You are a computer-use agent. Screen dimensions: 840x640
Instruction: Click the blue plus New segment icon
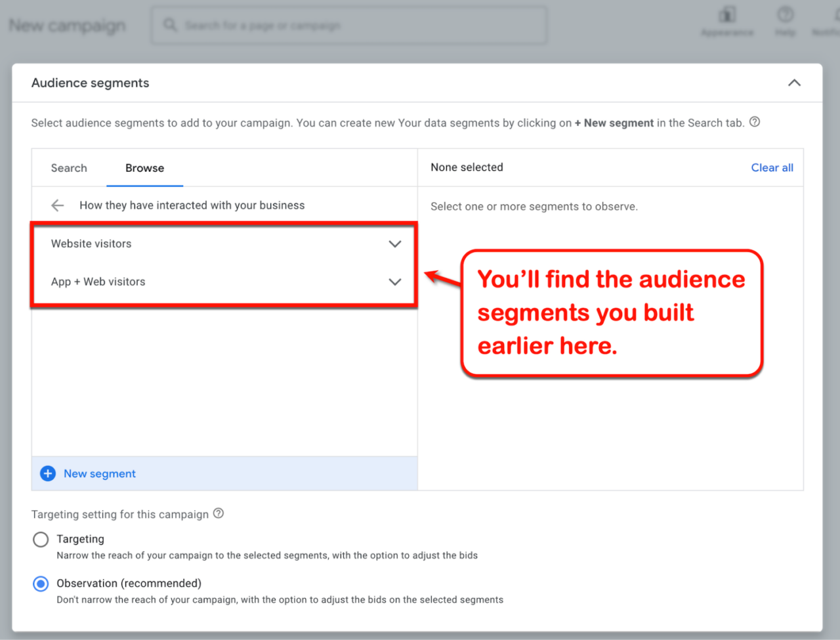48,473
